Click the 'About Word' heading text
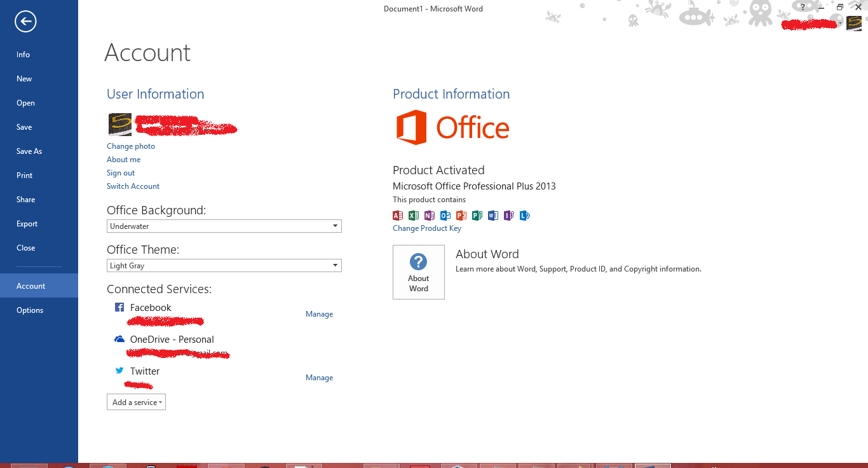 [487, 254]
